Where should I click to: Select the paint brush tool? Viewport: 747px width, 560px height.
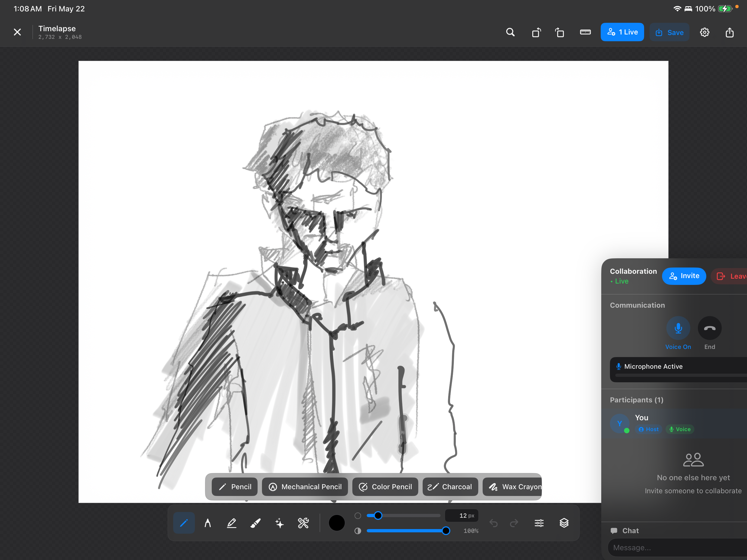(255, 523)
